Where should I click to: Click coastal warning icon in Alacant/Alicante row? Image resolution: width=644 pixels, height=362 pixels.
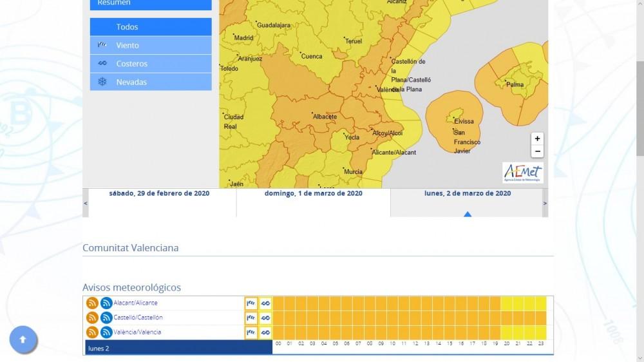pyautogui.click(x=265, y=303)
